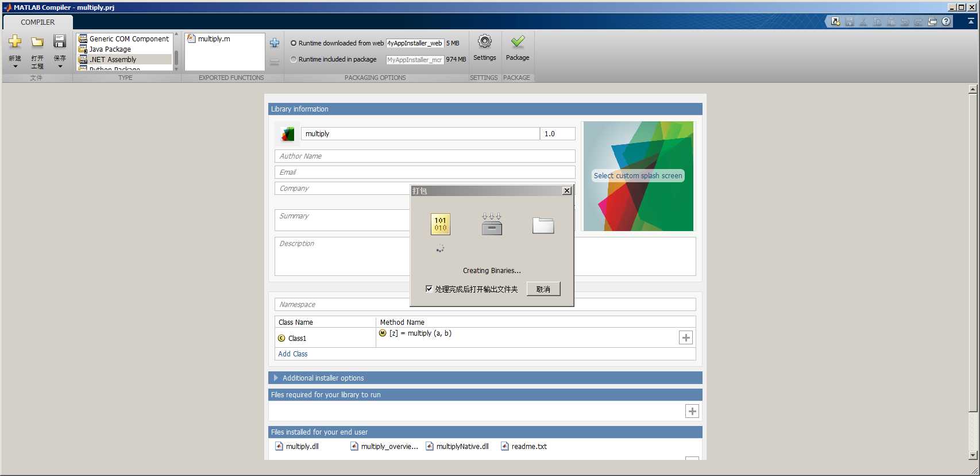Click the library icon beside the name field
This screenshot has height=476, width=980.
pos(287,134)
